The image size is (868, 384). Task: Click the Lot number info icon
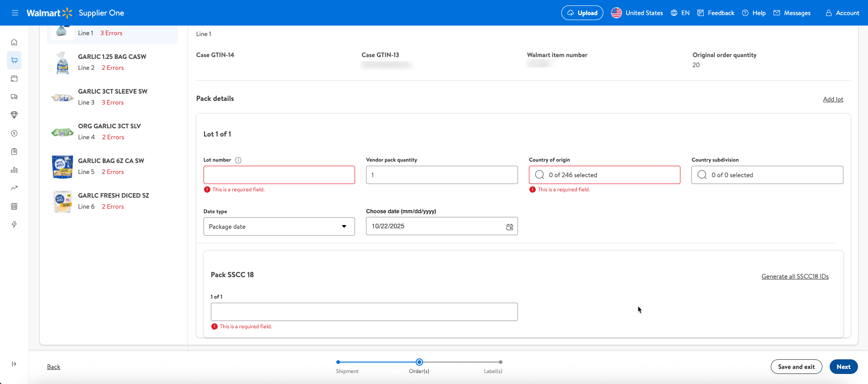238,160
